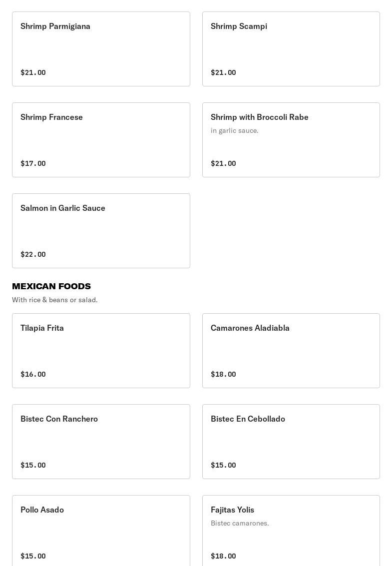Choose the Bistec En Cebollado dish

291,442
